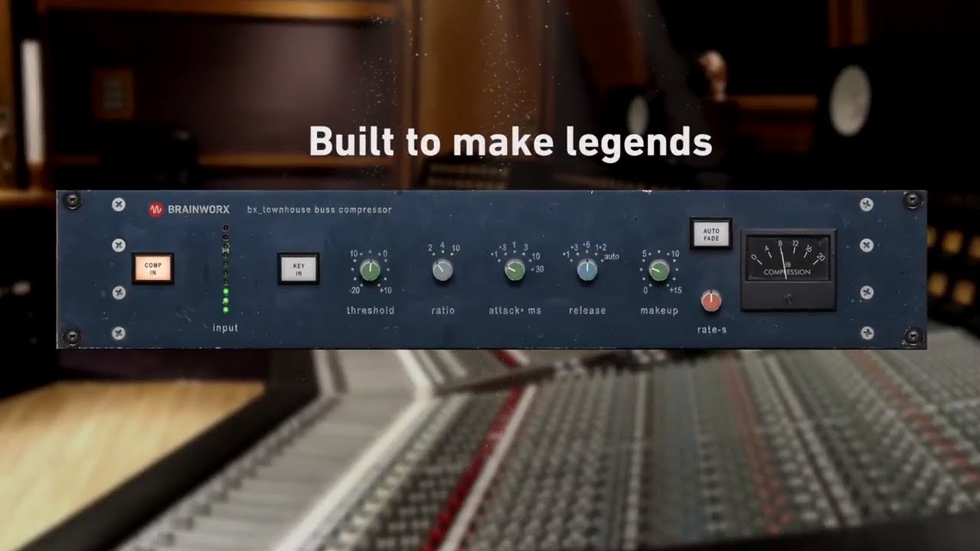
Task: Toggle the KEY IN button
Action: pyautogui.click(x=299, y=269)
